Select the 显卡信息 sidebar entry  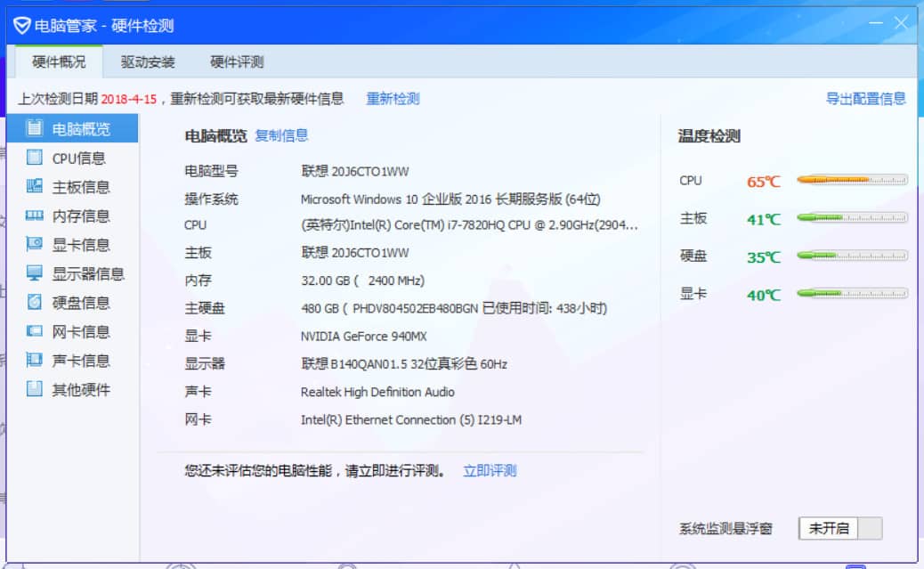point(72,245)
